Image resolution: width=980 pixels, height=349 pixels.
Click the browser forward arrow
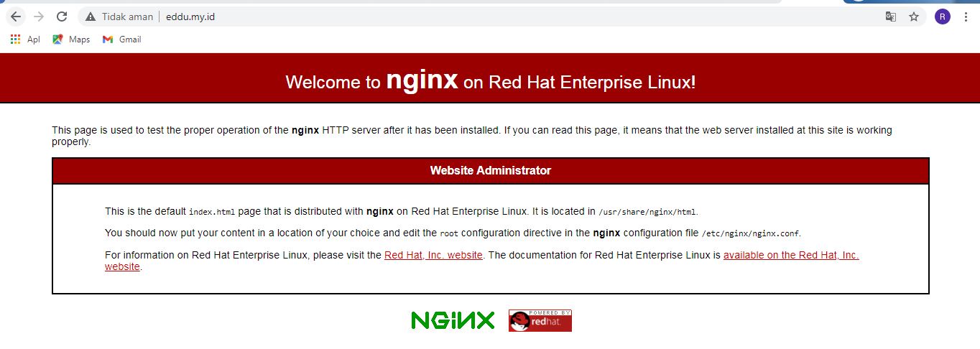[x=39, y=17]
